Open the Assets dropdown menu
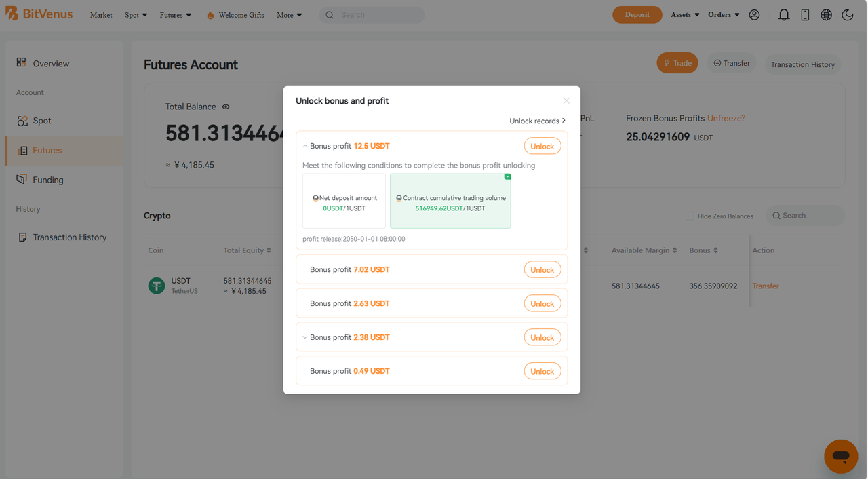This screenshot has height=479, width=868. pyautogui.click(x=685, y=15)
